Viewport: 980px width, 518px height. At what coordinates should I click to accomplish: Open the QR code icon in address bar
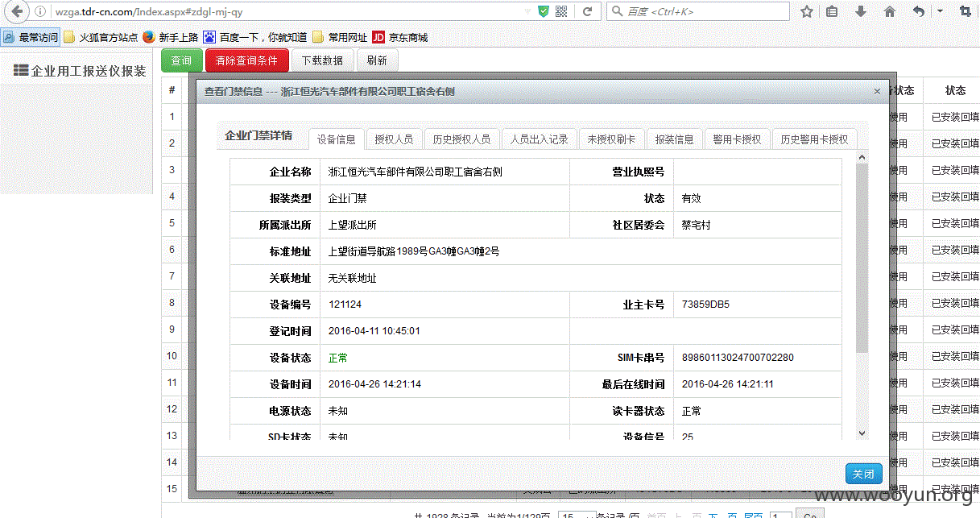click(x=562, y=12)
